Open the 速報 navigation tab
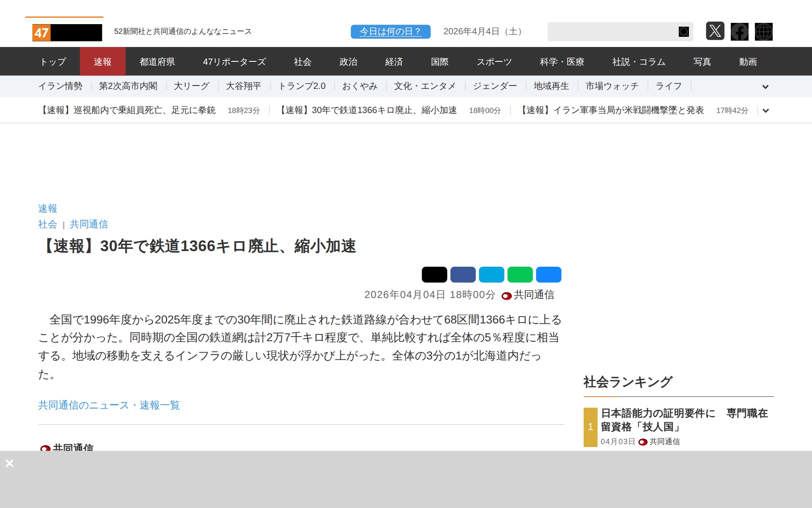This screenshot has height=508, width=812. pos(102,62)
